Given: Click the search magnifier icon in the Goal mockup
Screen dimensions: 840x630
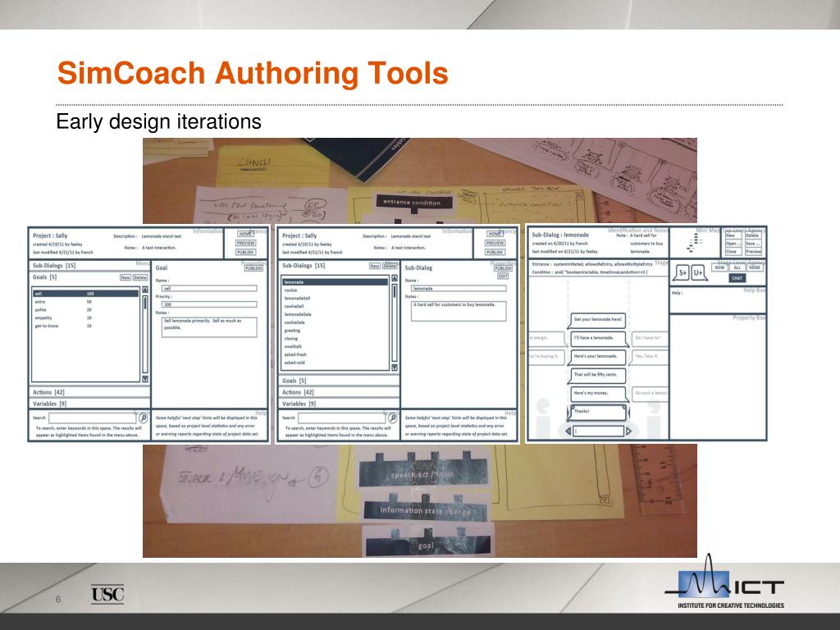Looking at the screenshot, I should [x=144, y=418].
